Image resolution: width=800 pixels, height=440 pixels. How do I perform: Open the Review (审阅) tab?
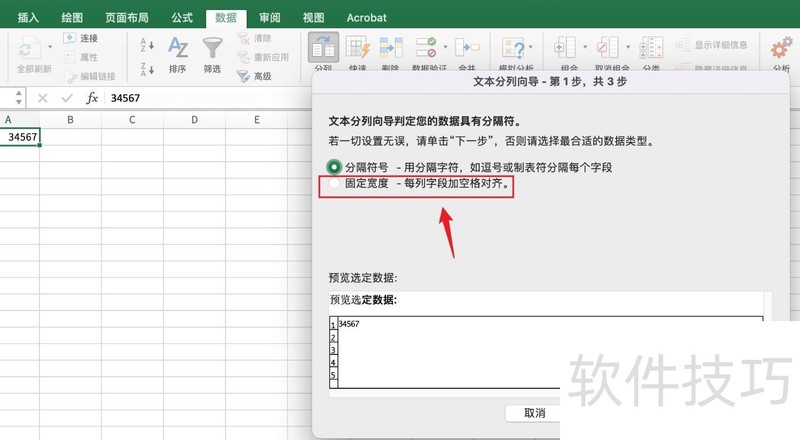pyautogui.click(x=269, y=18)
